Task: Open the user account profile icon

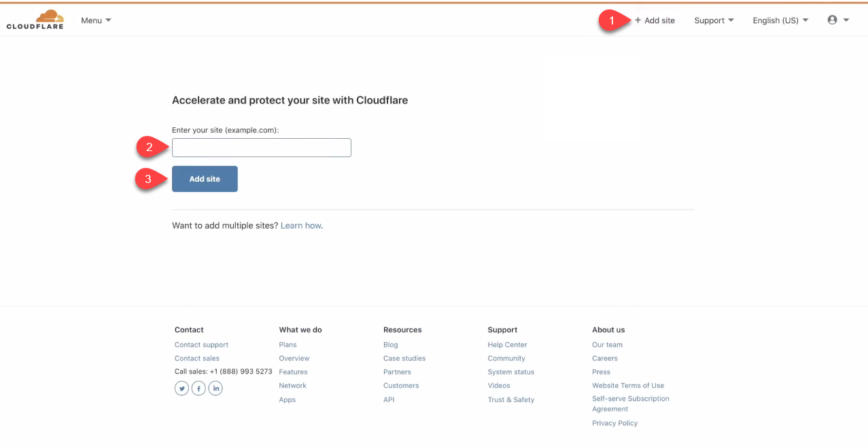Action: 832,19
